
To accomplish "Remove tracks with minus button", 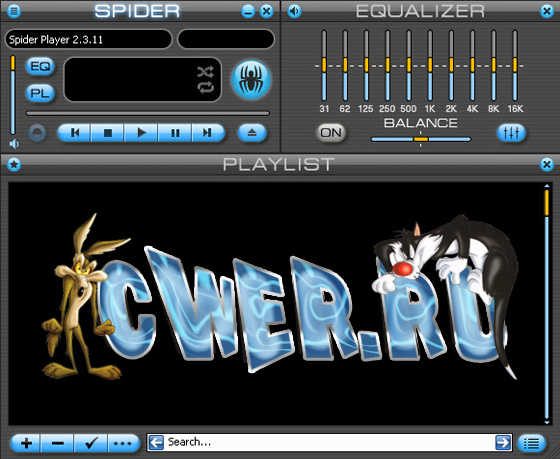I will tap(58, 444).
